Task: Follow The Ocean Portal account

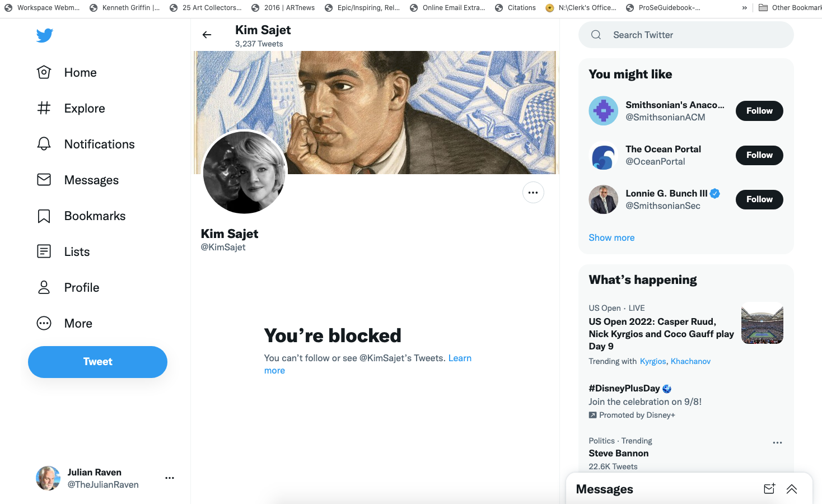Action: (759, 155)
